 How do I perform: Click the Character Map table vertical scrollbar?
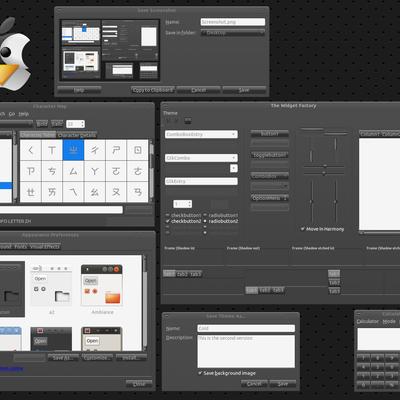(151, 171)
